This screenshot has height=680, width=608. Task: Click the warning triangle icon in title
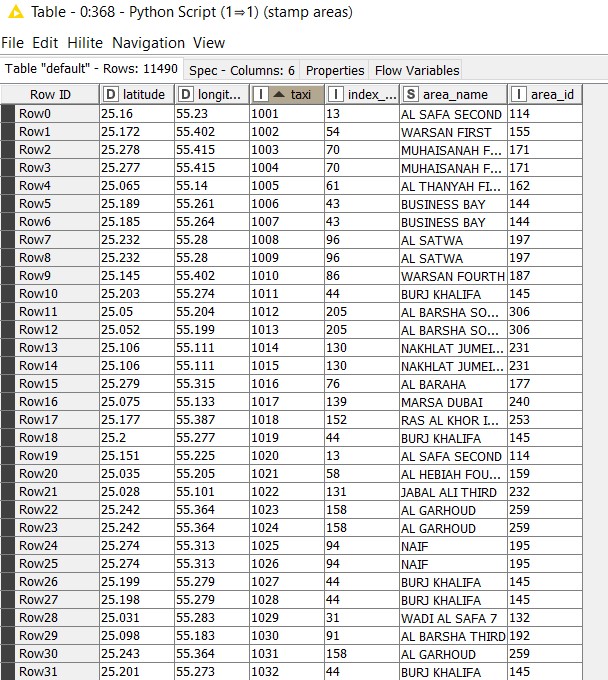[16, 12]
